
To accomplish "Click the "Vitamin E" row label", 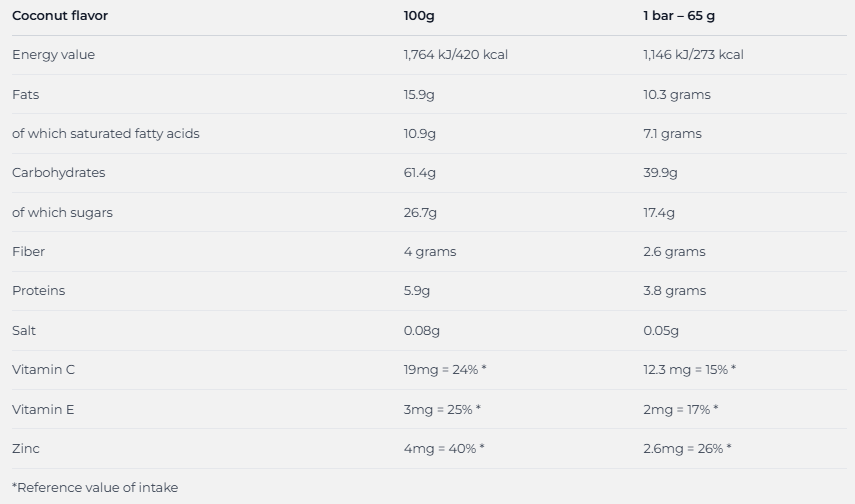I will click(x=43, y=409).
